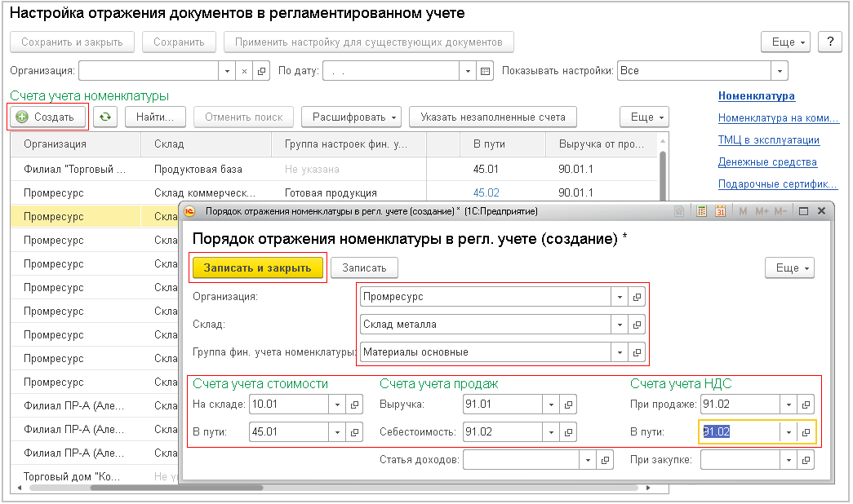Screen dimensions: 853x504
Task: Open the Еще menu inside the dialog
Action: pyautogui.click(x=789, y=267)
